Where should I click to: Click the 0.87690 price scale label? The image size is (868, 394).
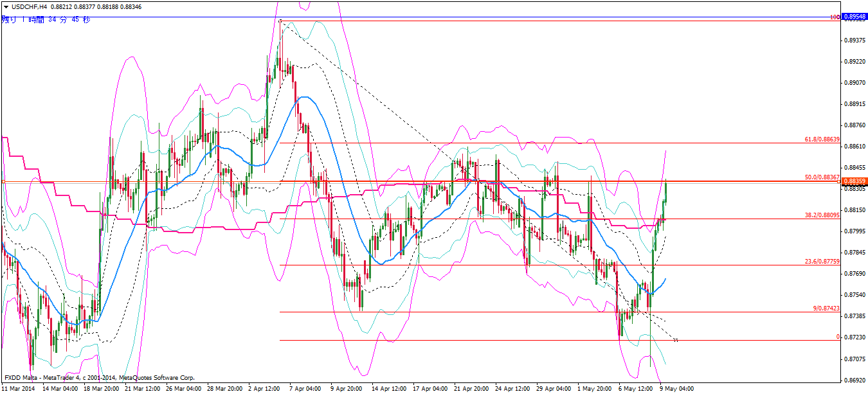tap(854, 274)
